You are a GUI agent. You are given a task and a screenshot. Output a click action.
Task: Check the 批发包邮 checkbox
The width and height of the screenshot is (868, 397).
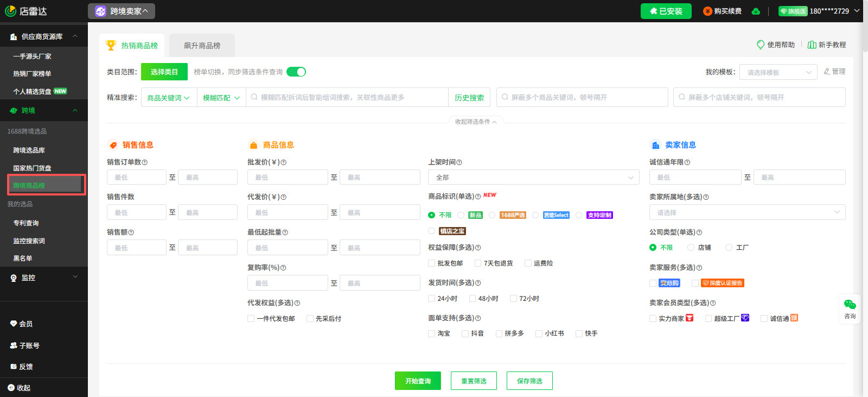432,263
